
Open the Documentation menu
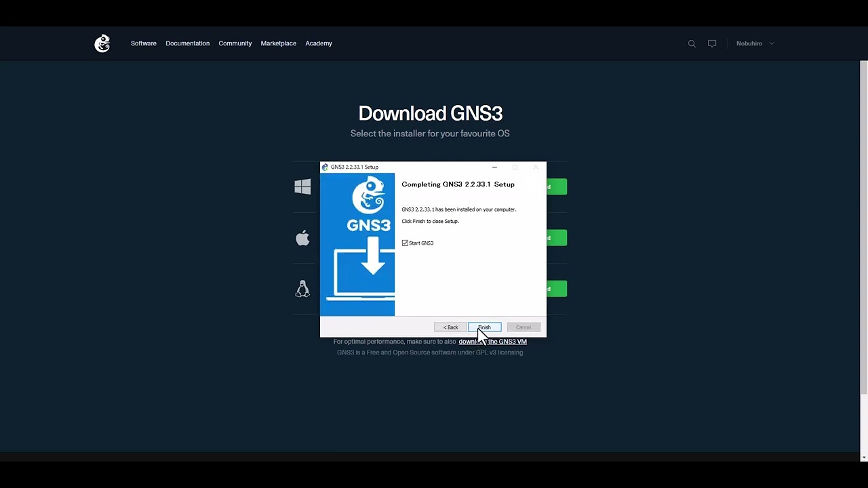pos(188,43)
